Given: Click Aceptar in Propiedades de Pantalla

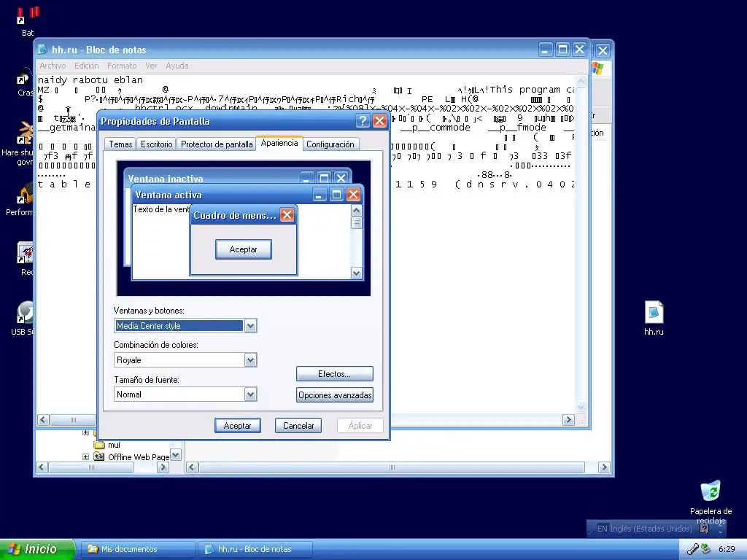Looking at the screenshot, I should coord(237,426).
